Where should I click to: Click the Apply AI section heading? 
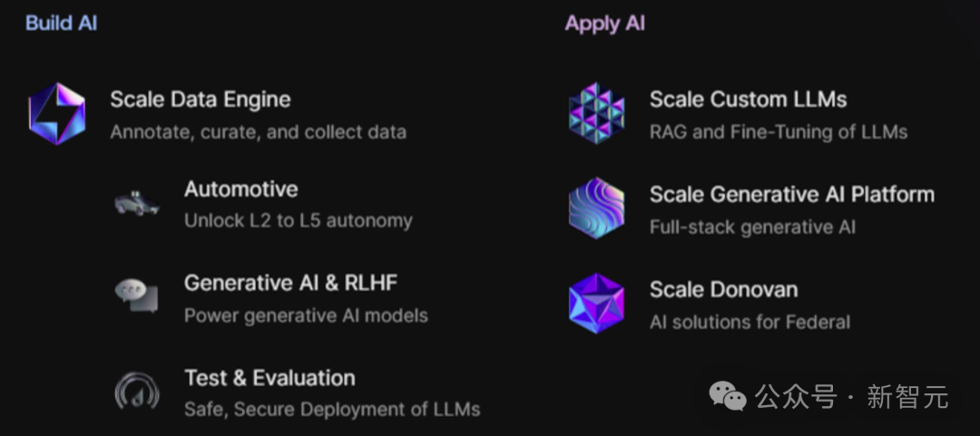click(604, 24)
